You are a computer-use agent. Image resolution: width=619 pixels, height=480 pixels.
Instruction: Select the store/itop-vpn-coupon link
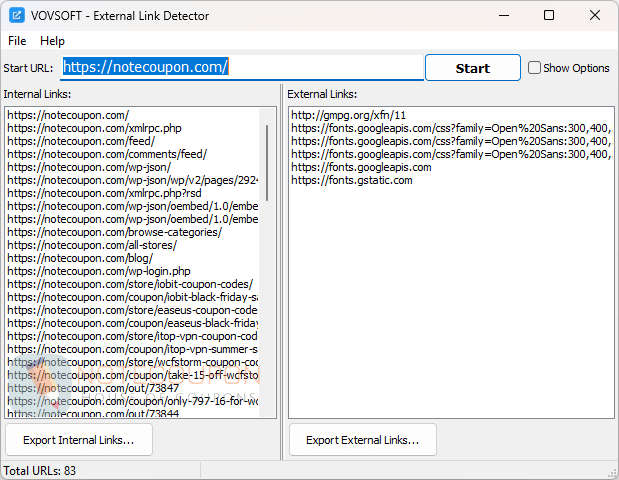133,337
